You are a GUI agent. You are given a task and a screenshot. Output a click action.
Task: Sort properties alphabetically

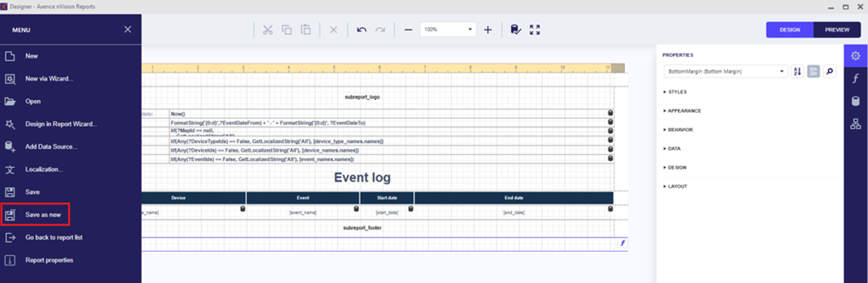(x=797, y=72)
